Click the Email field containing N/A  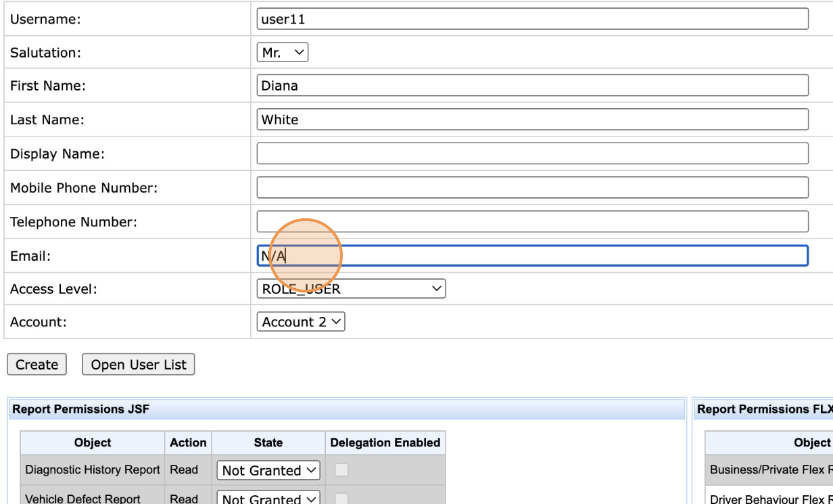532,255
